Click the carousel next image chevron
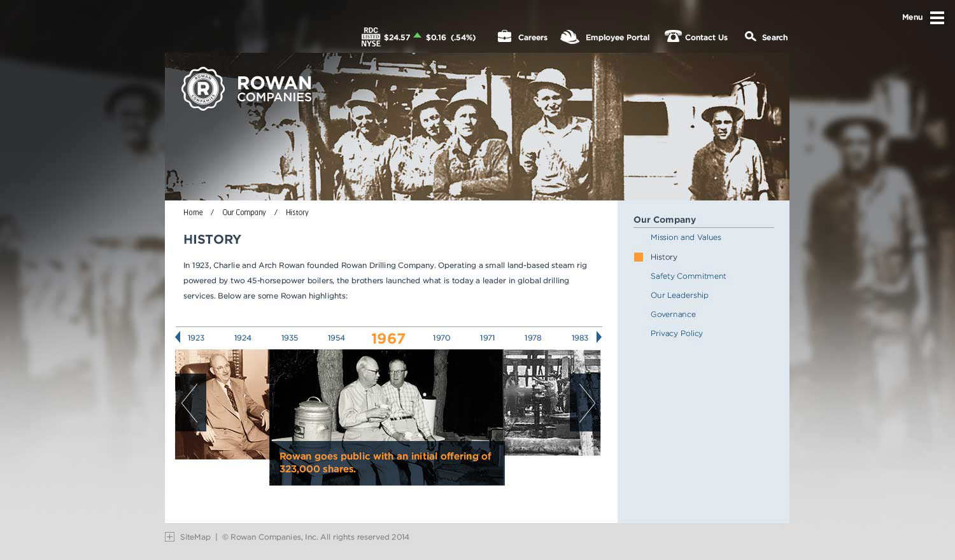This screenshot has width=955, height=560. click(586, 403)
